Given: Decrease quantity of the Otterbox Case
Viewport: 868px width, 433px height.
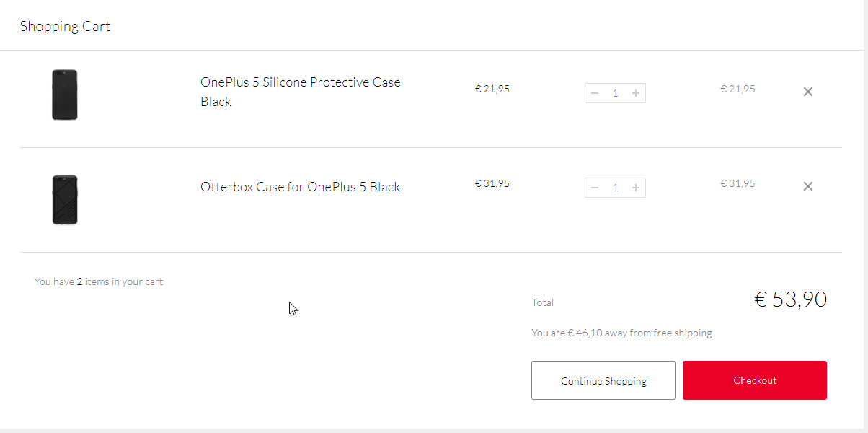Looking at the screenshot, I should [595, 188].
